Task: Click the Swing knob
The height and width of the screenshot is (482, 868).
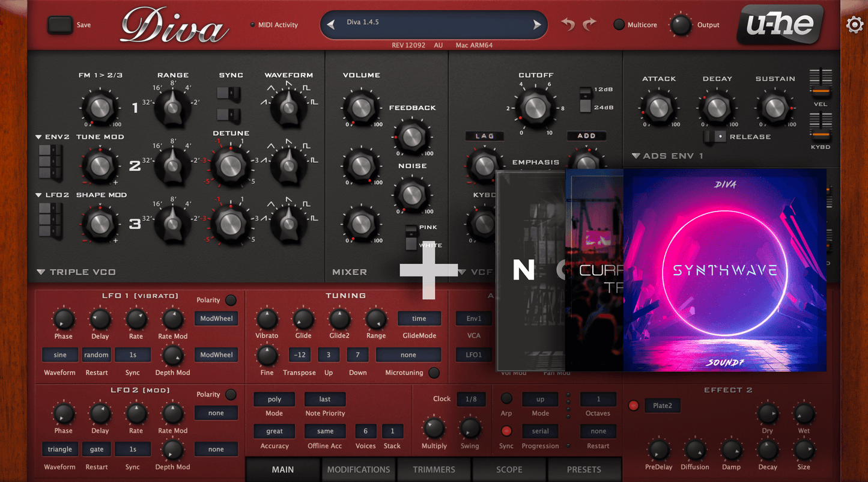Action: [x=470, y=429]
